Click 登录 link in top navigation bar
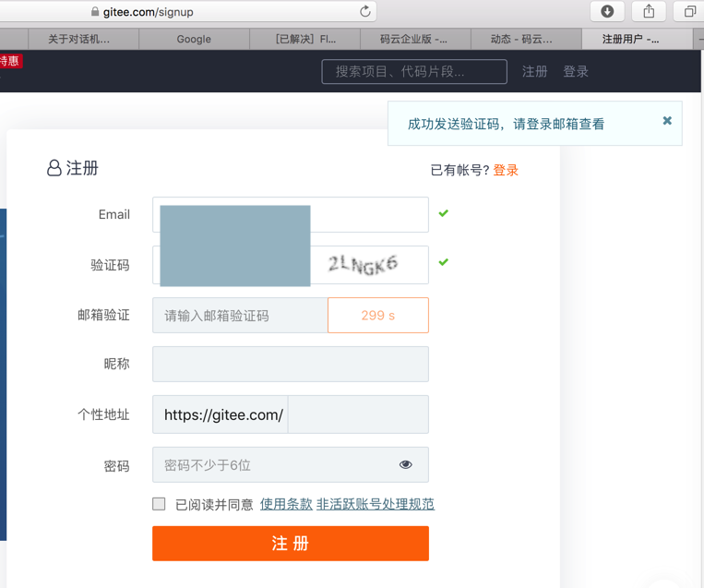 click(576, 71)
